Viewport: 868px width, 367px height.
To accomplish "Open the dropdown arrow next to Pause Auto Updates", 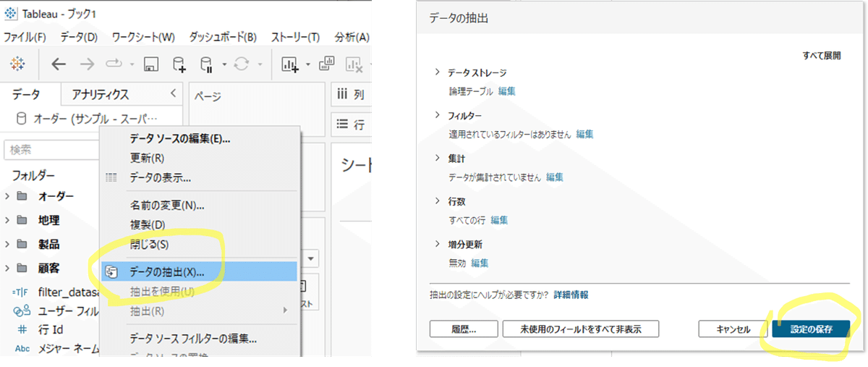I will click(224, 65).
